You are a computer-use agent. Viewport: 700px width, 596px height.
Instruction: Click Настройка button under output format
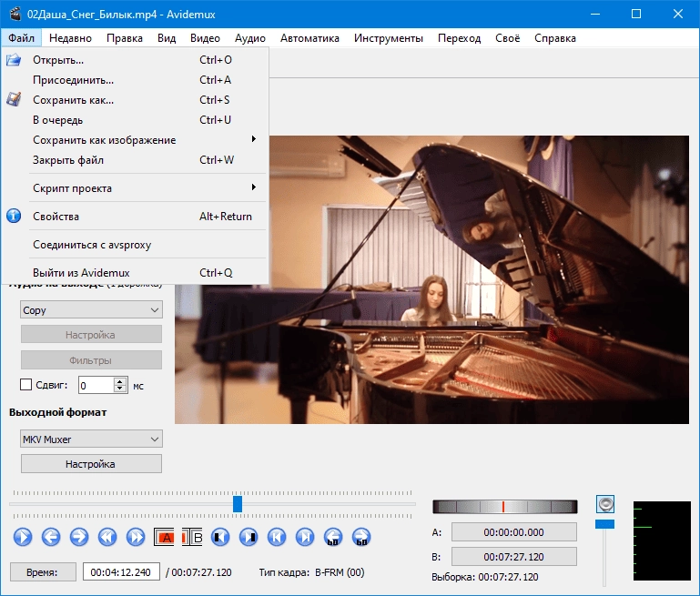(91, 464)
